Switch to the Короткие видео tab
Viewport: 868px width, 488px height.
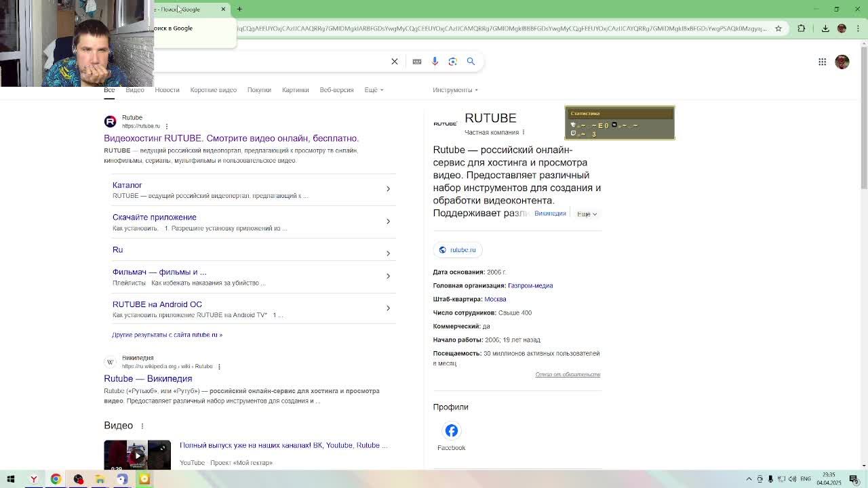[x=214, y=90]
